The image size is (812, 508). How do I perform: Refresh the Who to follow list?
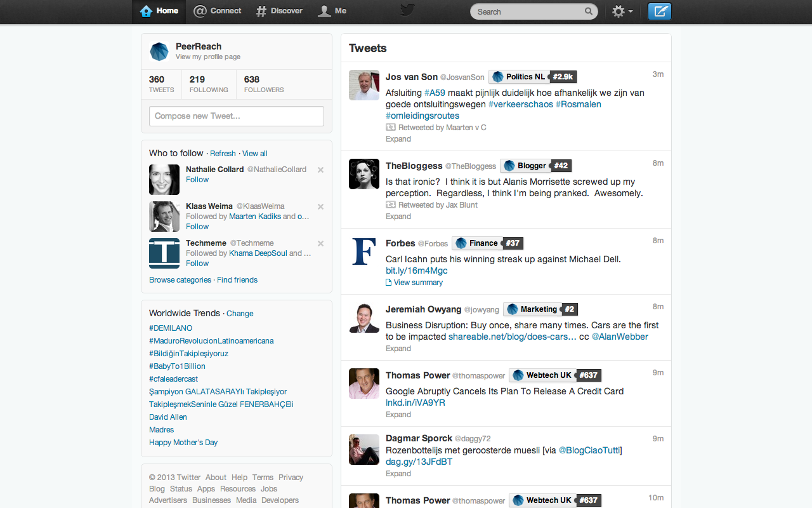[223, 154]
